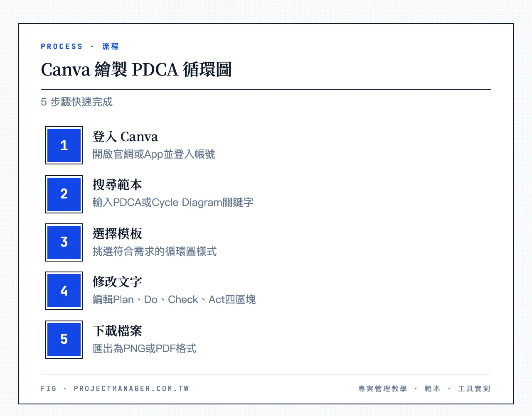Select the text "挑選符合需求的循環圖樣式"
Viewport: 532px width, 416px height.
tap(155, 251)
